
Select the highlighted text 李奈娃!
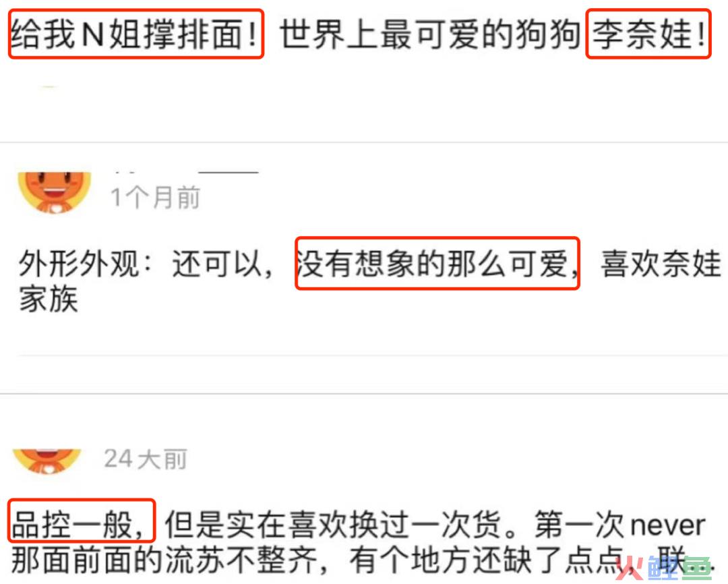point(648,34)
